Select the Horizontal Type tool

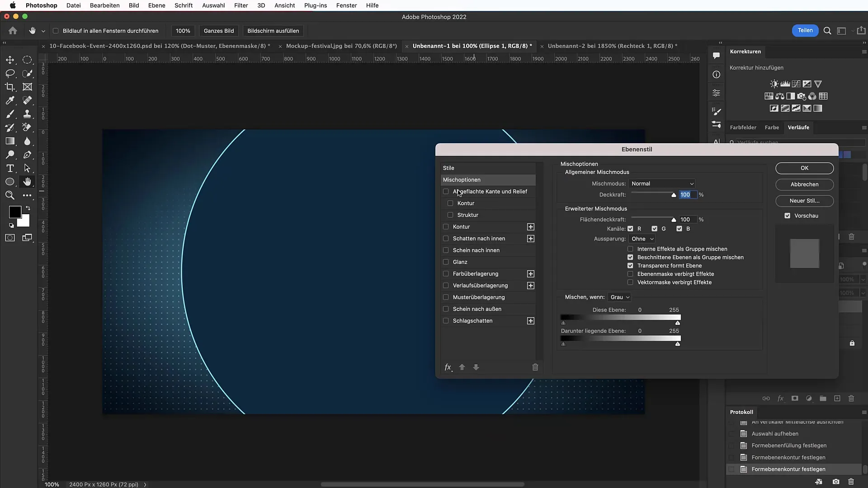pos(10,168)
